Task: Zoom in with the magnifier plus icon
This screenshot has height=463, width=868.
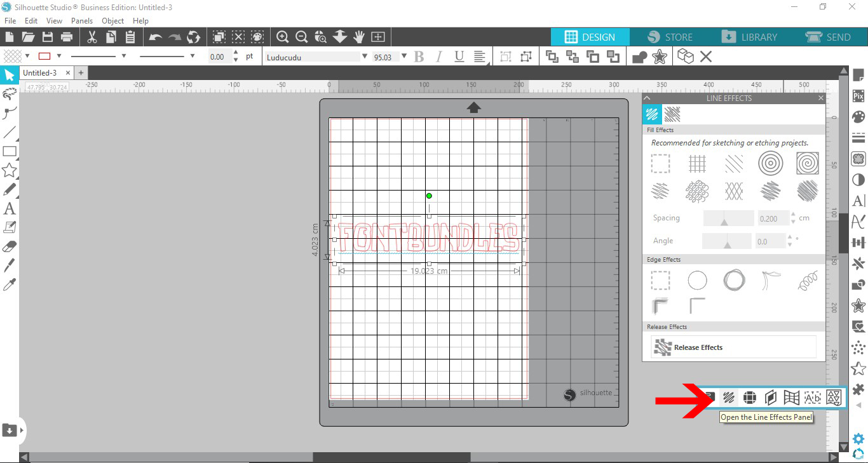Action: (x=283, y=37)
